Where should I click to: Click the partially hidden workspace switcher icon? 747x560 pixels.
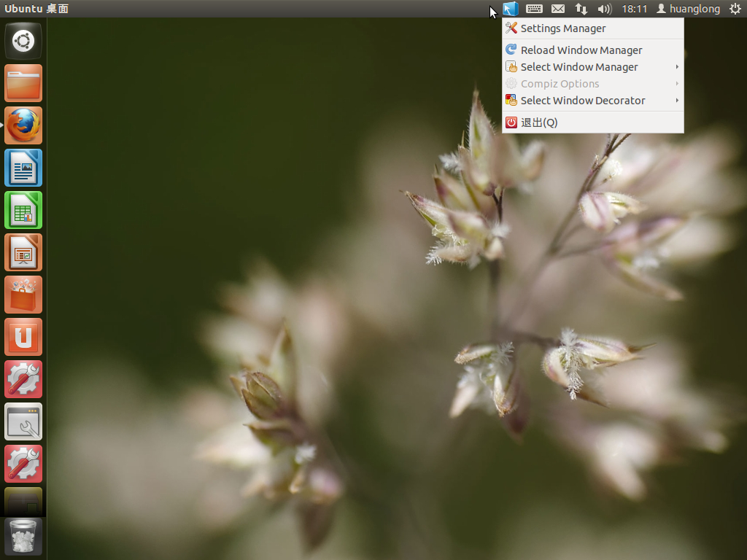[23, 502]
